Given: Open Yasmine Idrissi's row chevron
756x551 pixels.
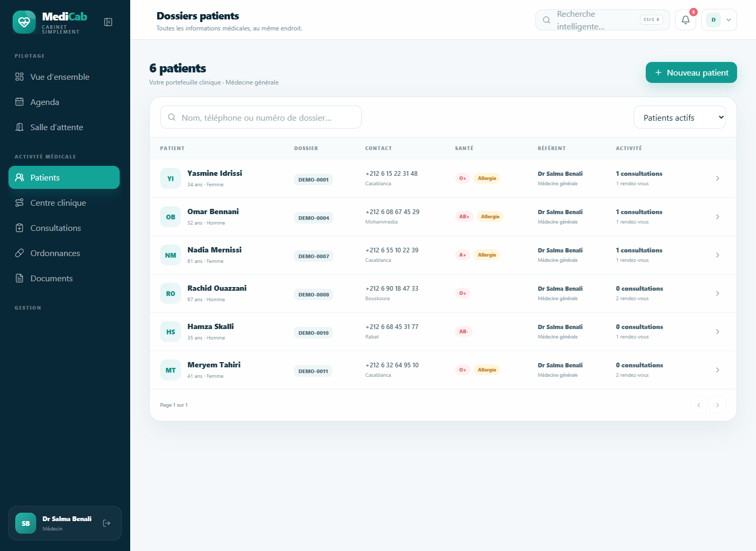Looking at the screenshot, I should 718,178.
